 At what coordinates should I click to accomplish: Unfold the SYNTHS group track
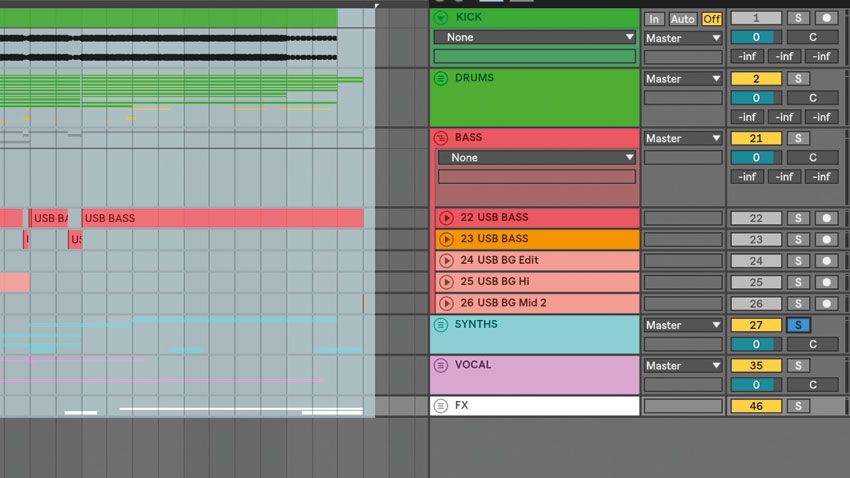click(x=441, y=325)
